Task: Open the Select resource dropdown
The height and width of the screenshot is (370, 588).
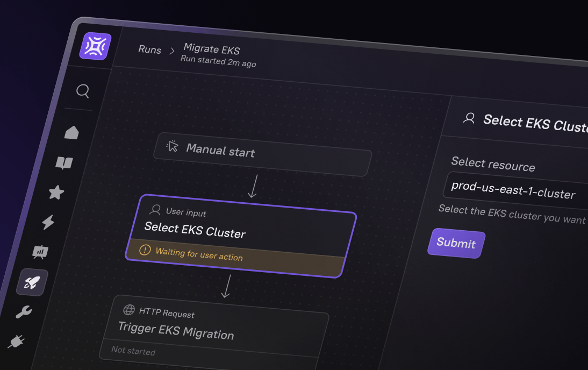Action: coord(516,190)
